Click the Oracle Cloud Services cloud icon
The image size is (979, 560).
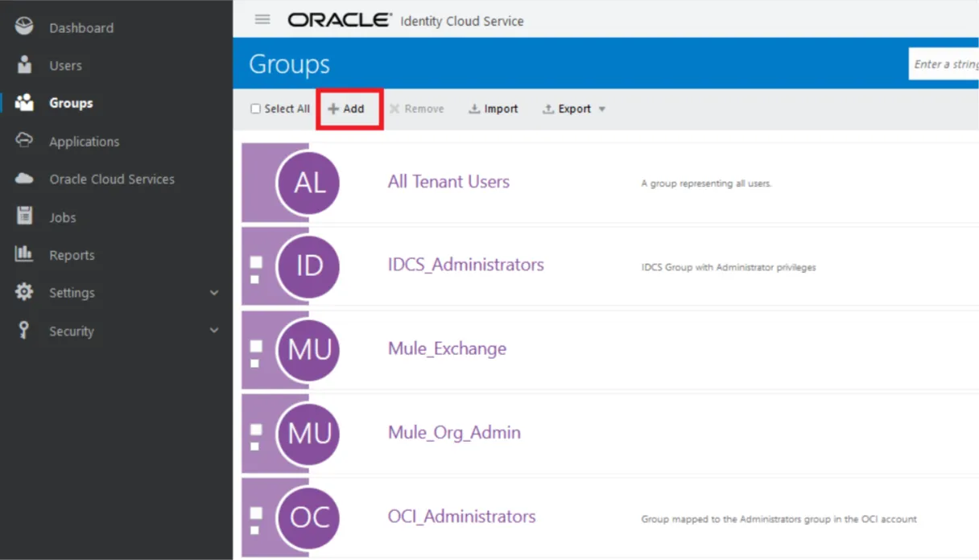click(x=25, y=179)
